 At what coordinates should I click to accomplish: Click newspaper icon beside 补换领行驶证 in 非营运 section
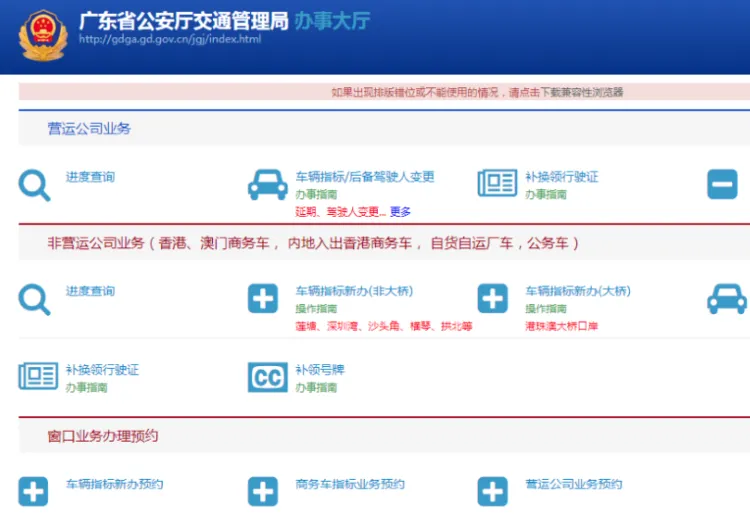point(38,375)
